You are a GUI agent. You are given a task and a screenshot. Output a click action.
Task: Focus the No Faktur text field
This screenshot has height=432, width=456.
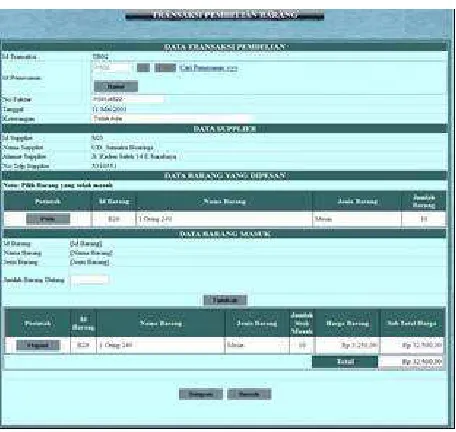click(x=128, y=99)
